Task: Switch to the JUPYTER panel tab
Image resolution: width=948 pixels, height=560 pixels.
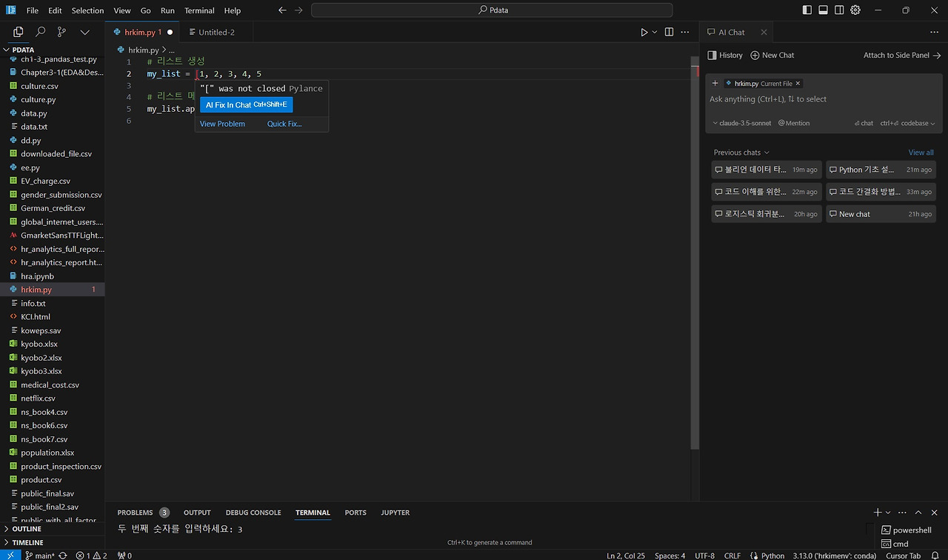Action: 395,513
